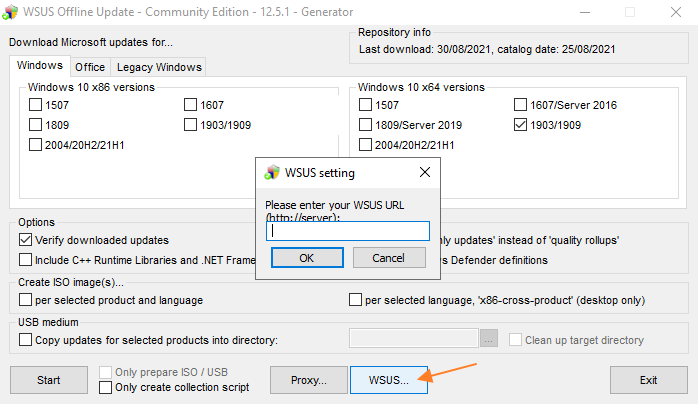Uncheck the x64 1903/1909 checkbox
Screen dimensions: 698x404
520,125
